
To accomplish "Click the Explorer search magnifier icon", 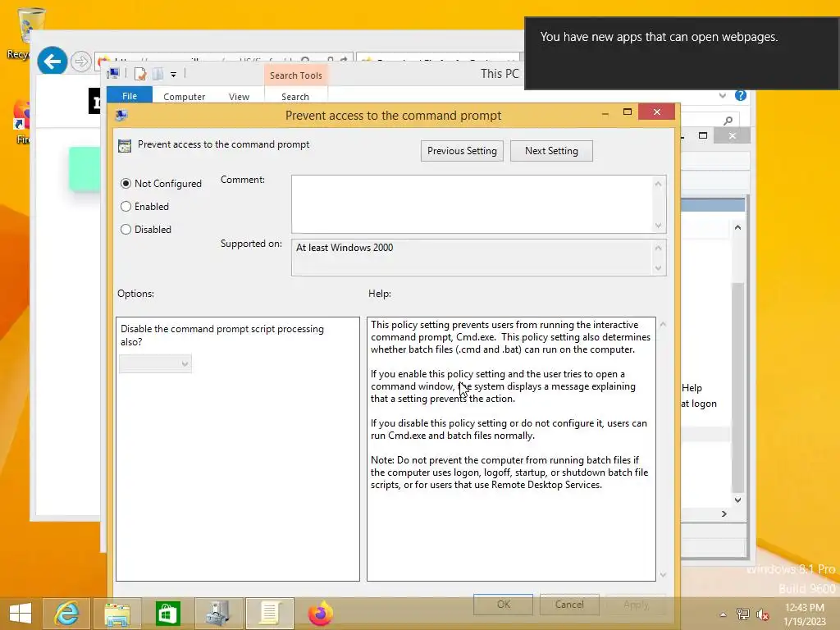I will [728, 121].
